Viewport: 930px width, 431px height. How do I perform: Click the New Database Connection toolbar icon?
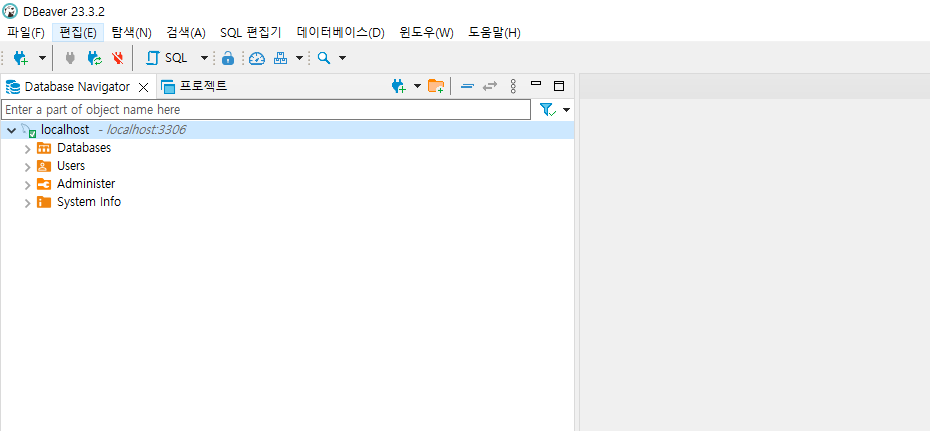21,58
